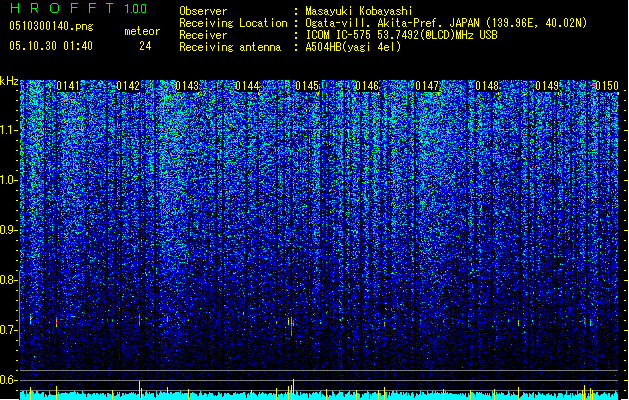The image size is (629, 400).
Task: Click the meteor echo streak near 0142
Action: [140, 320]
